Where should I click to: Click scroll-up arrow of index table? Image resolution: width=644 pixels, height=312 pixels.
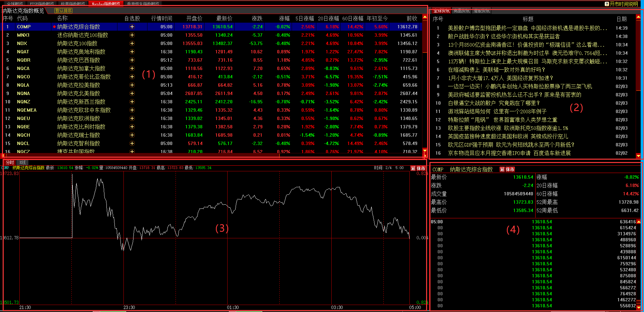pyautogui.click(x=425, y=17)
